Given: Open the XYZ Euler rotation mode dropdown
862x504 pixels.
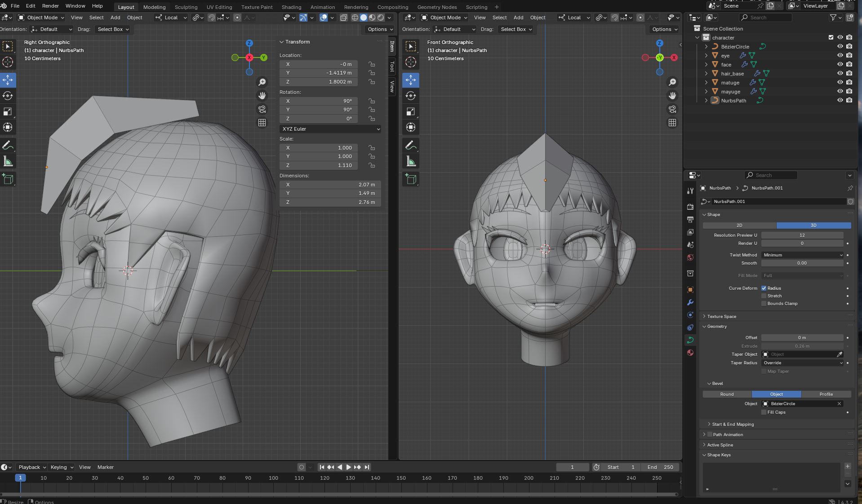Looking at the screenshot, I should point(330,129).
